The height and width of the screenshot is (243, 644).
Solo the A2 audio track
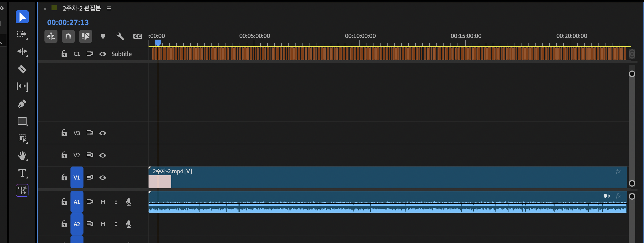[x=116, y=224]
